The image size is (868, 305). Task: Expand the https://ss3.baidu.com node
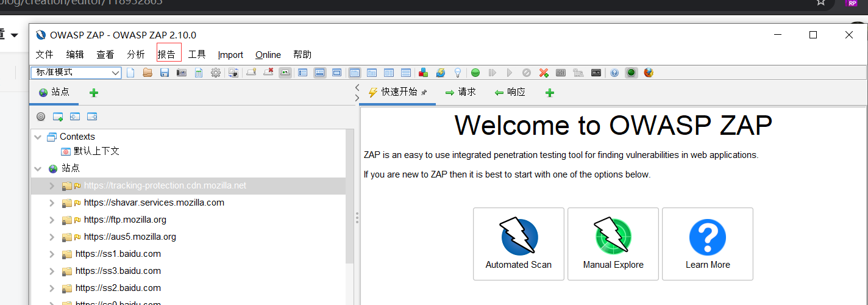pyautogui.click(x=52, y=271)
